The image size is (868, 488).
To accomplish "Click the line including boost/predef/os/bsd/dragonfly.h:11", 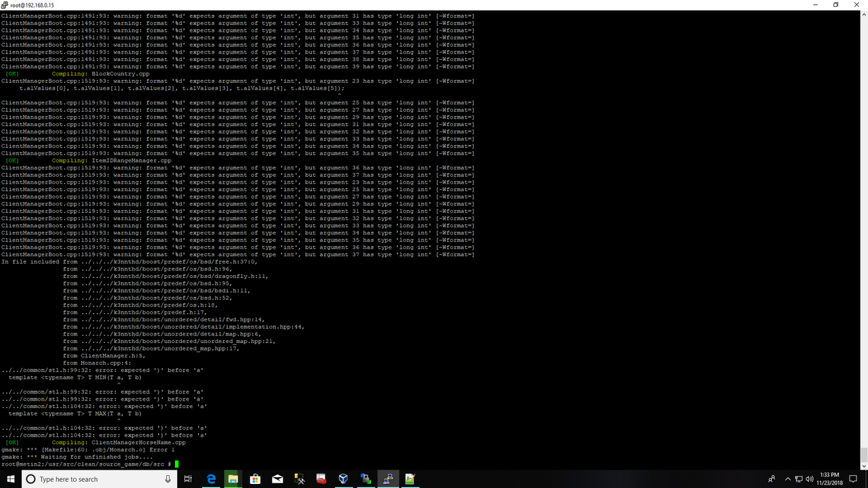I will click(165, 276).
